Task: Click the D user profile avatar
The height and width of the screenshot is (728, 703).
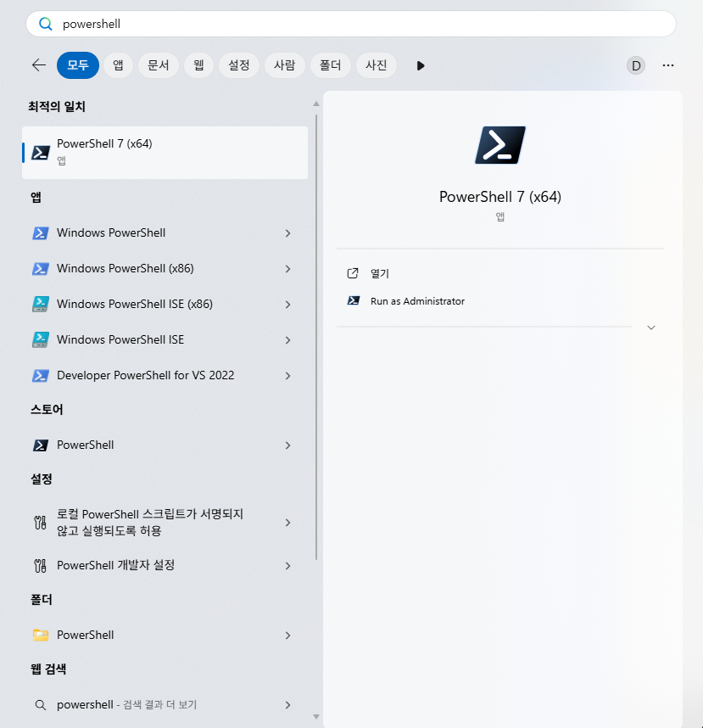Action: click(x=635, y=65)
